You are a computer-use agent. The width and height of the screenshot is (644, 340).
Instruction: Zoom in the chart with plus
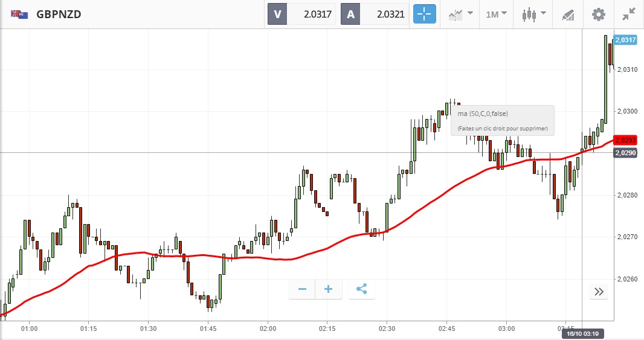point(329,289)
